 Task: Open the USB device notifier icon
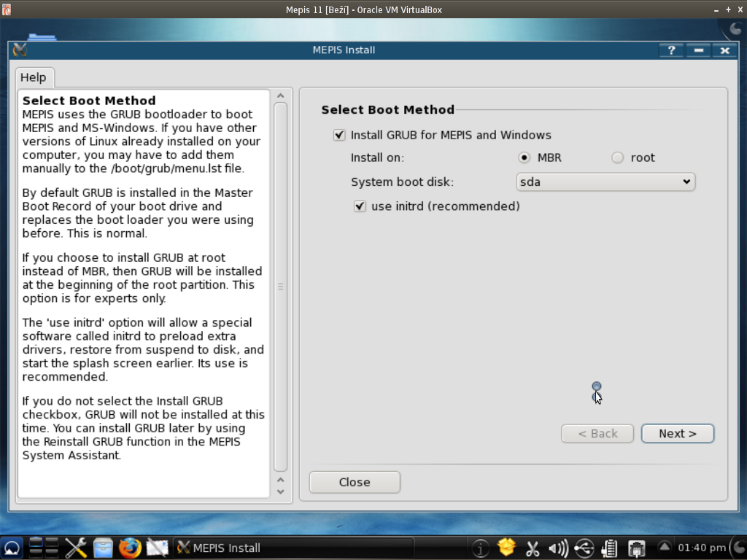pos(584,548)
